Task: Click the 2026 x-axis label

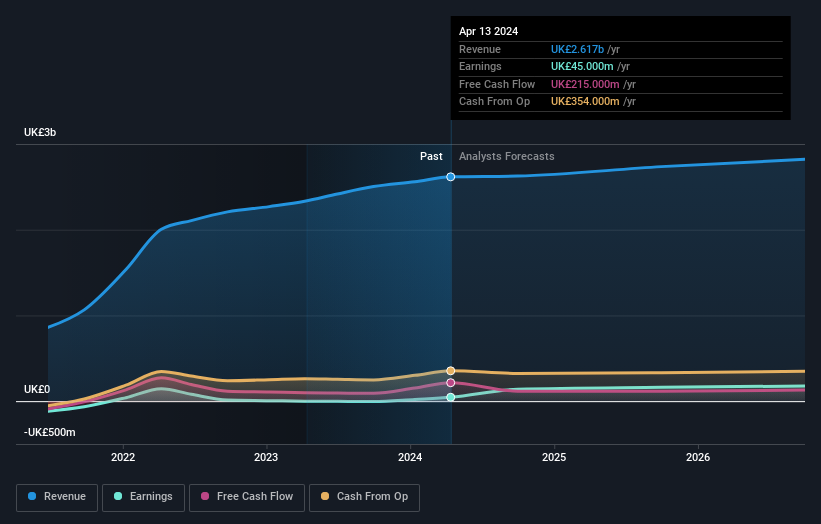Action: coord(698,458)
